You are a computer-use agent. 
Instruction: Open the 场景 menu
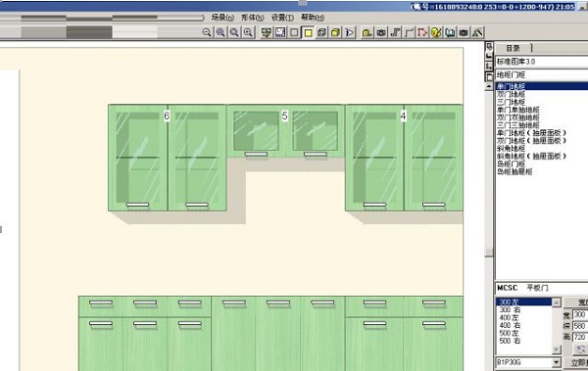(x=222, y=18)
